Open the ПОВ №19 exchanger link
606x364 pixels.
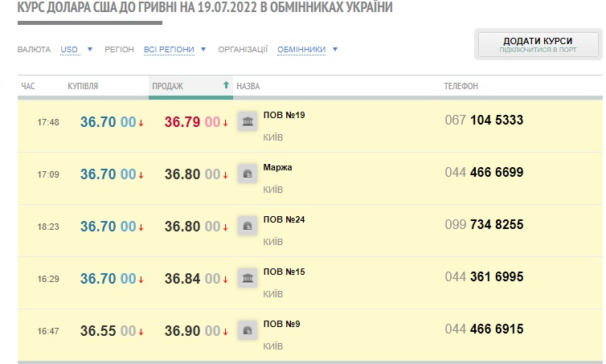[284, 115]
